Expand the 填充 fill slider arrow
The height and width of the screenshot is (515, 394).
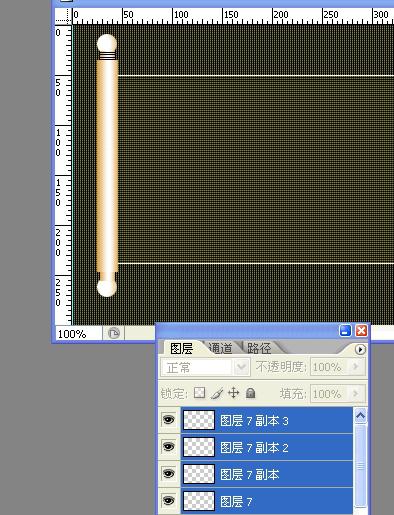(x=356, y=394)
